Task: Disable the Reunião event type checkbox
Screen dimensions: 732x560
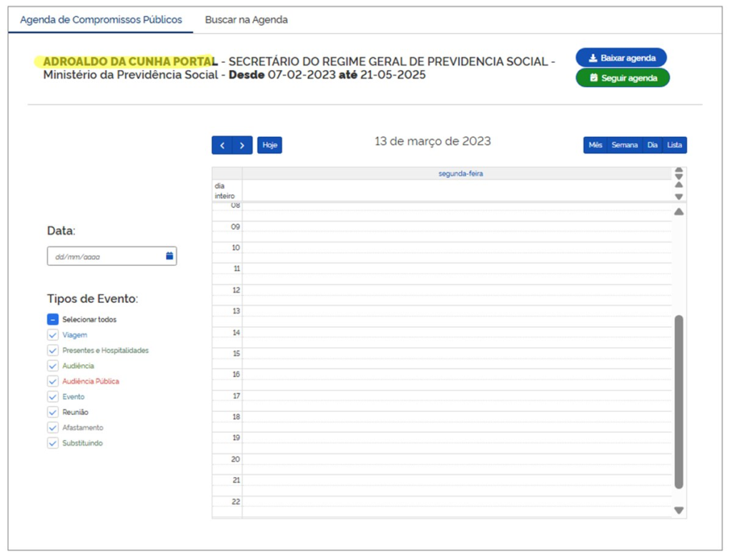Action: [53, 412]
